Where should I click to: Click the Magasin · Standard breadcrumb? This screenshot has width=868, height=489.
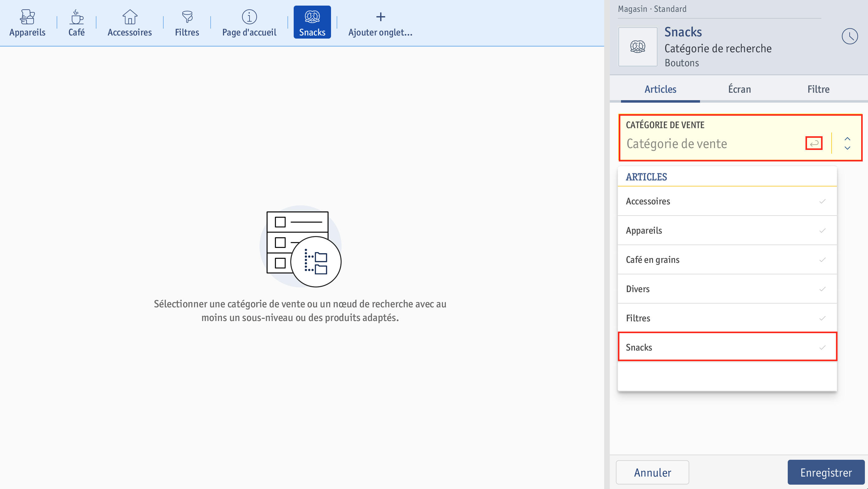click(652, 9)
